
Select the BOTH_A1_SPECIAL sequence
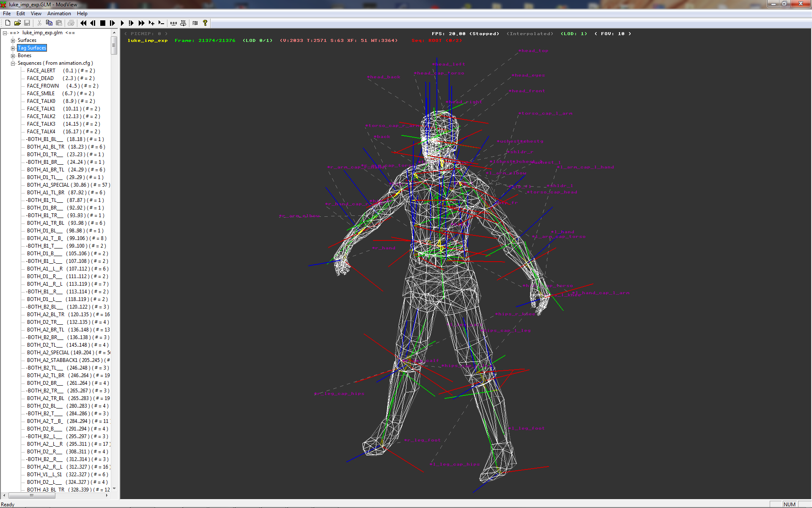point(68,185)
